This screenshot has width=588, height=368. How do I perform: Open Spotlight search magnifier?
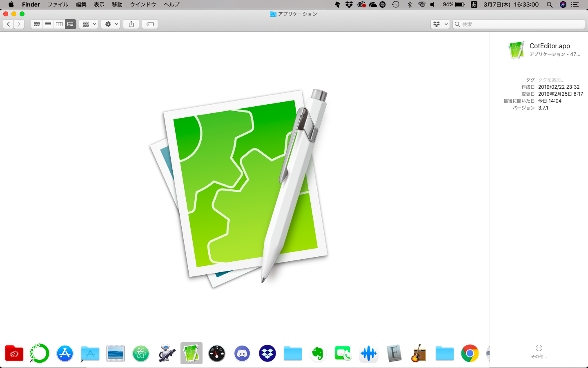(550, 4)
